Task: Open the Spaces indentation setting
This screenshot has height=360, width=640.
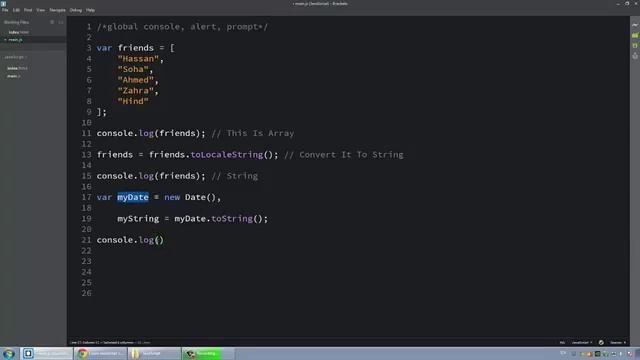Action: (618, 342)
